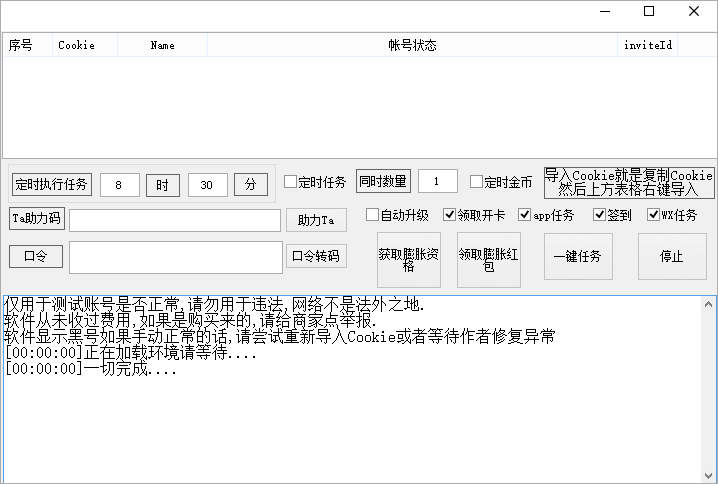Click the 帐号状态 column header
Viewport: 718px width, 484px height.
[x=412, y=45]
